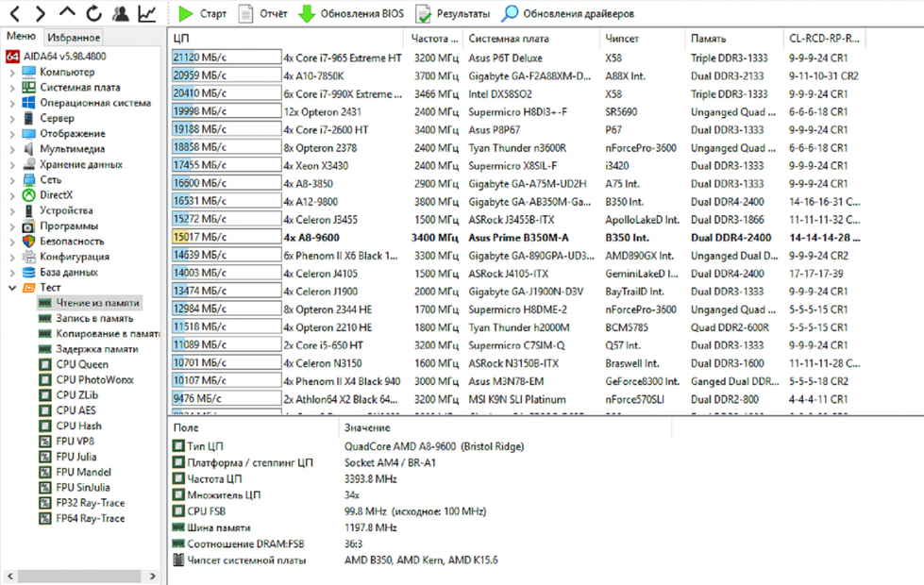Click the back navigation arrow

[14, 14]
